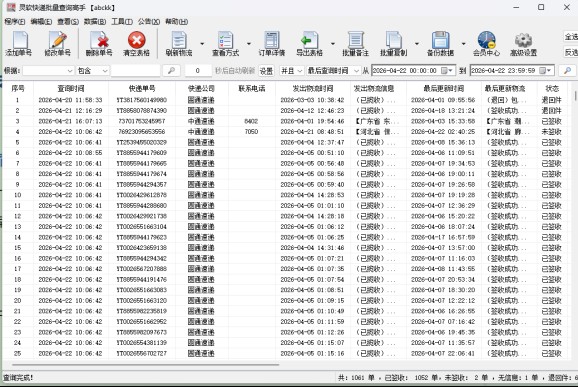Click the phone number 7050 cell
This screenshot has width=578, height=387.
[251, 132]
